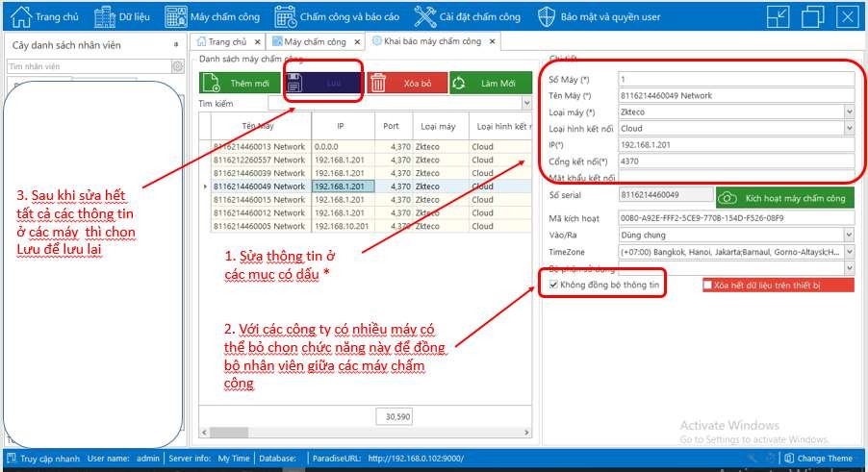
Task: Click the Thêm mới button
Action: click(x=241, y=84)
